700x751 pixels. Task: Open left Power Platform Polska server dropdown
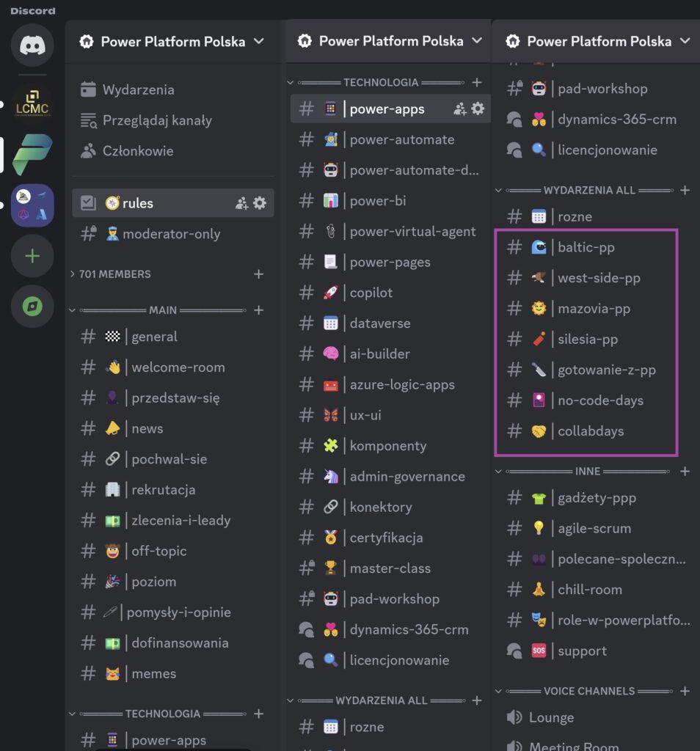pos(259,41)
